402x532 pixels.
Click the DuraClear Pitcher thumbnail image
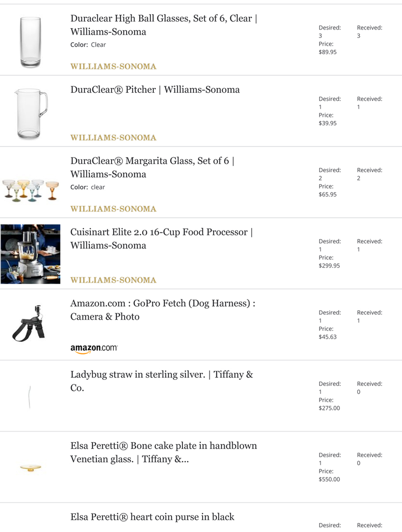pos(31,113)
